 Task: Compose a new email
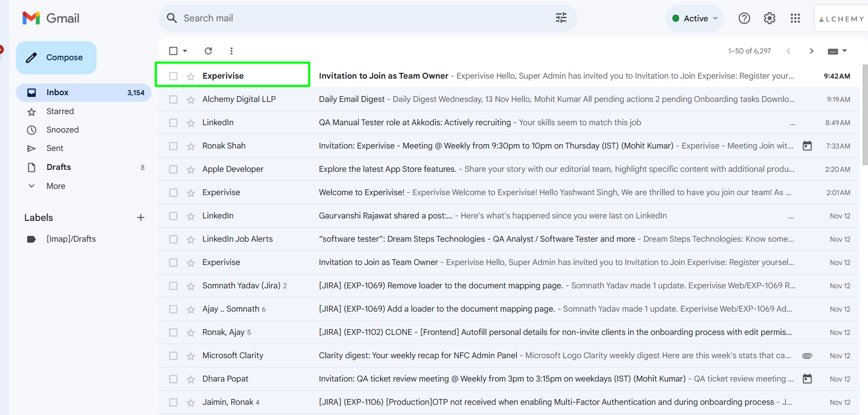pyautogui.click(x=56, y=57)
